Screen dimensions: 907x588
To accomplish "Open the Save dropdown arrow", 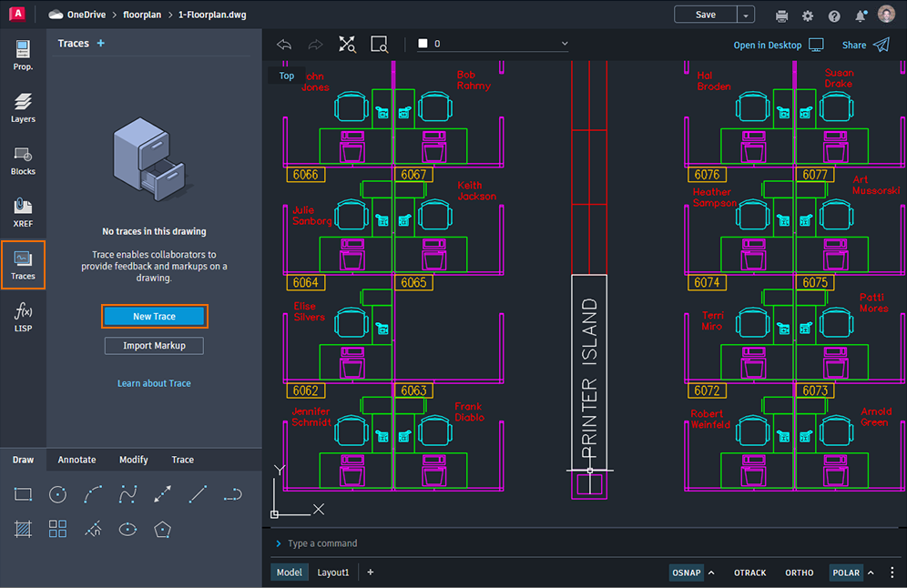I will coord(746,15).
